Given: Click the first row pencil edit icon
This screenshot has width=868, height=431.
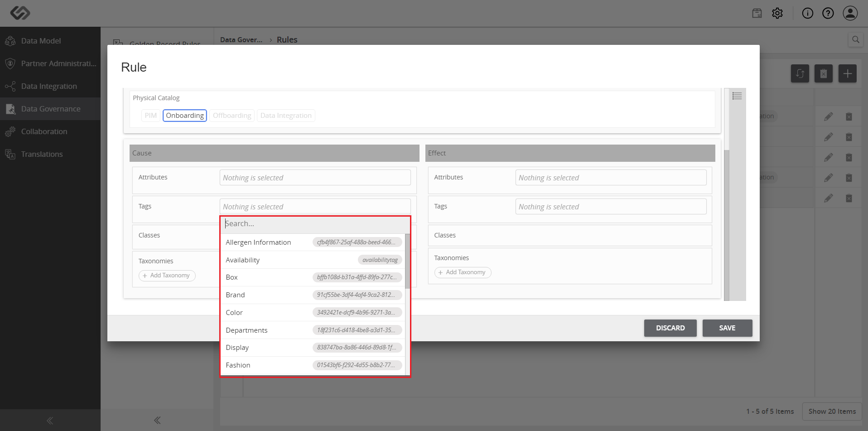Looking at the screenshot, I should 829,116.
